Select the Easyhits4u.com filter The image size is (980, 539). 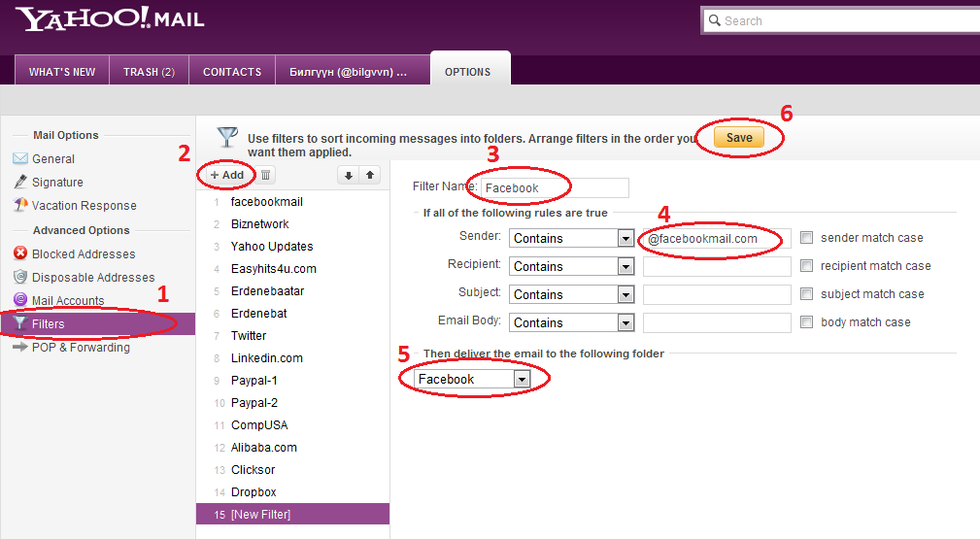pyautogui.click(x=292, y=269)
